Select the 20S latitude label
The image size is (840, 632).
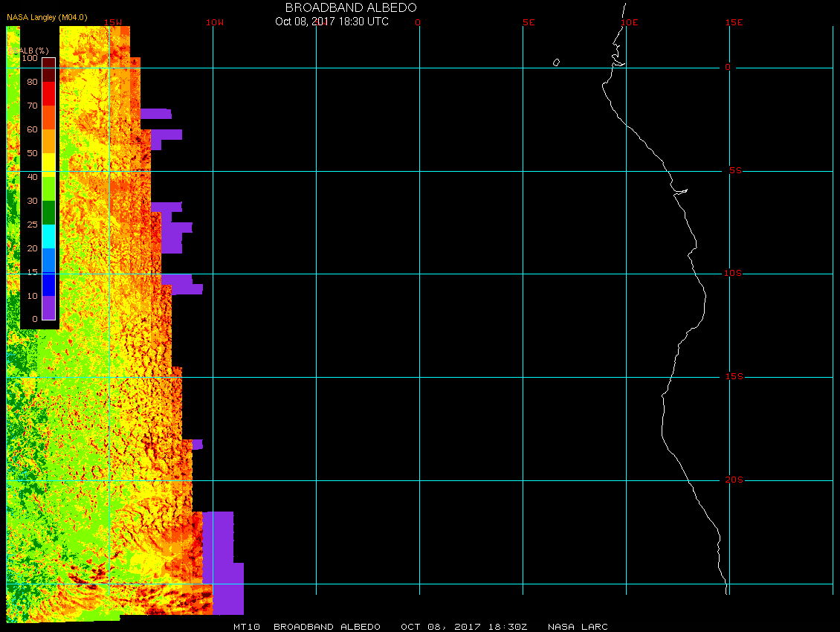pyautogui.click(x=732, y=480)
